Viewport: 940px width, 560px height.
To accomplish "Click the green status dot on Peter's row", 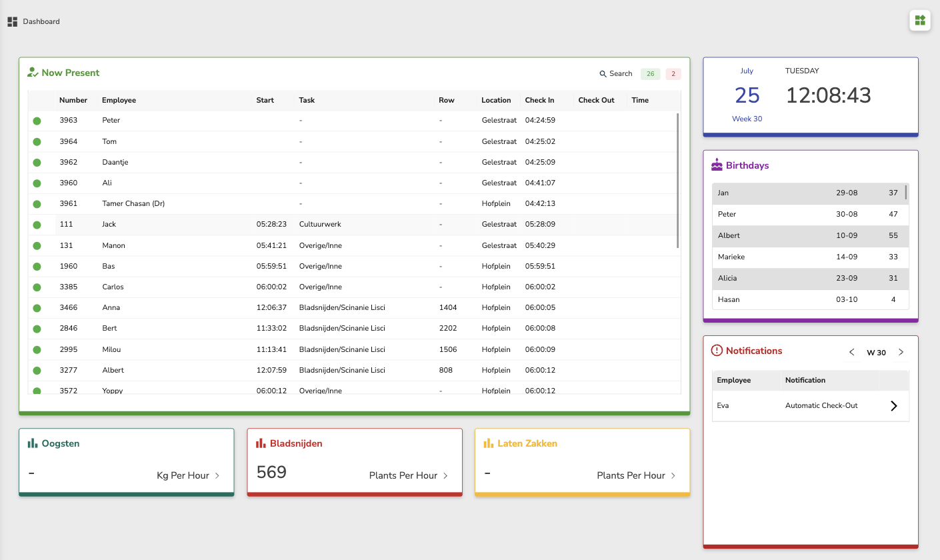I will pyautogui.click(x=37, y=120).
